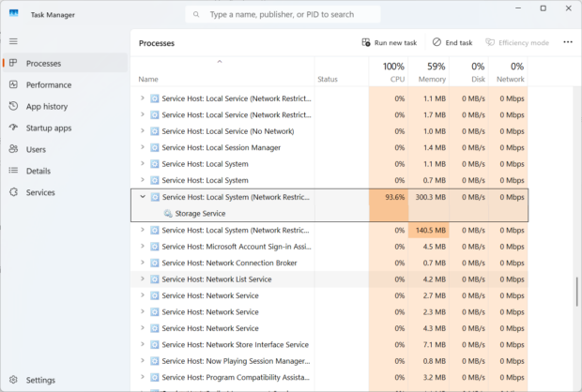The image size is (582, 392).
Task: Collapse the Service Host using 93.6% CPU
Action: pos(143,197)
